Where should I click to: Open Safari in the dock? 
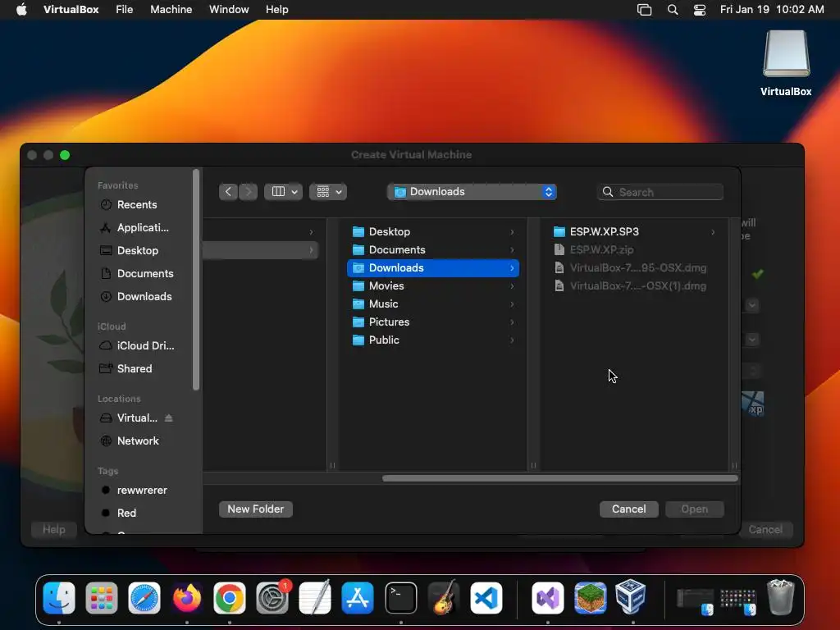[144, 598]
